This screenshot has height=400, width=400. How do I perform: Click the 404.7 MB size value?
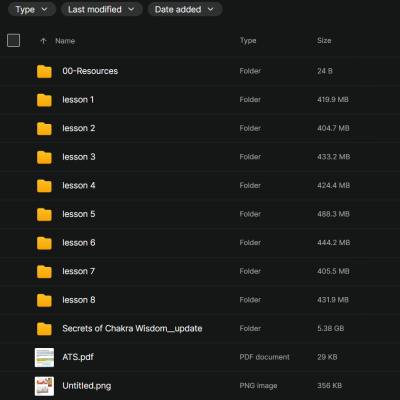coord(333,128)
